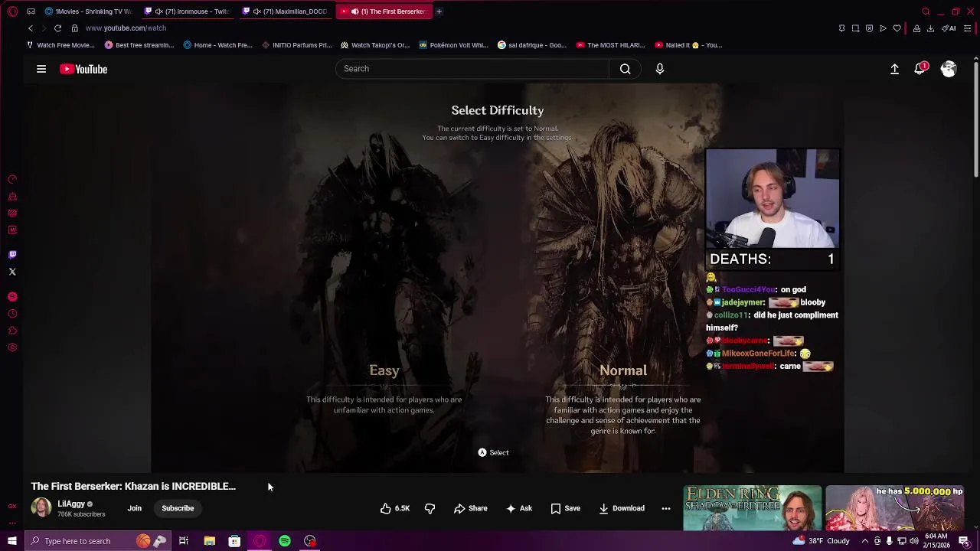
Task: Start voice search with microphone icon
Action: click(660, 69)
